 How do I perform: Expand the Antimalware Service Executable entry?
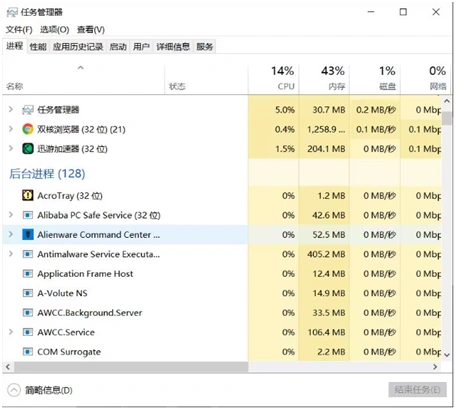pyautogui.click(x=11, y=254)
